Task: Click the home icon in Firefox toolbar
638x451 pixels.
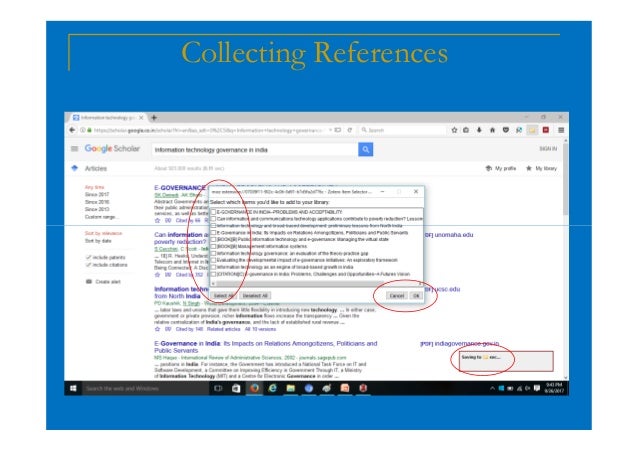Action: 492,130
